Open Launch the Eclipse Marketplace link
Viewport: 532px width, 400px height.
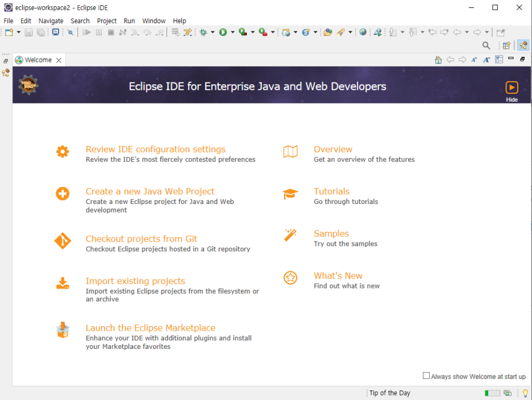coord(150,328)
